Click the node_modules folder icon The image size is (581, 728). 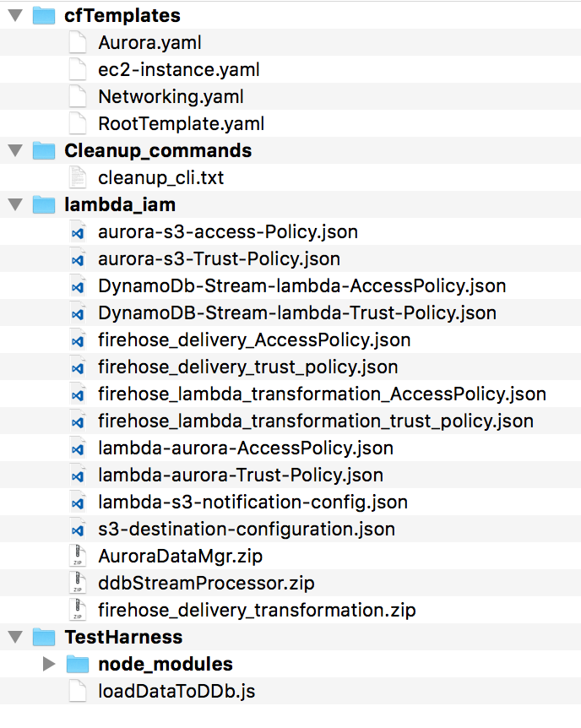[x=78, y=664]
